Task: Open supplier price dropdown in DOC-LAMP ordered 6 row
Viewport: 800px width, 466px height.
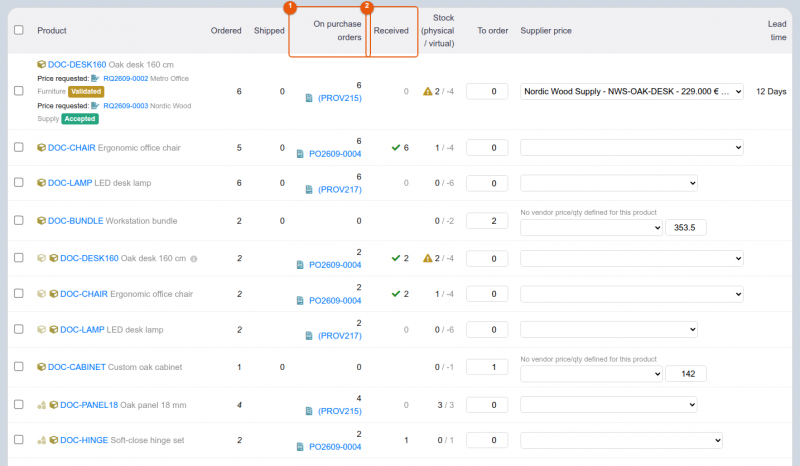Action: click(609, 183)
